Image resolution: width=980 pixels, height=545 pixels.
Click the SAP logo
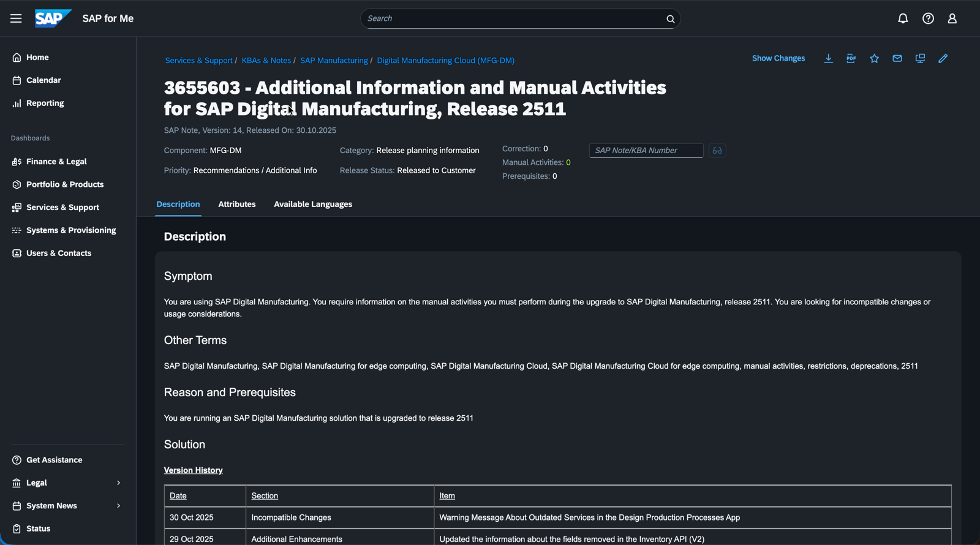tap(53, 18)
